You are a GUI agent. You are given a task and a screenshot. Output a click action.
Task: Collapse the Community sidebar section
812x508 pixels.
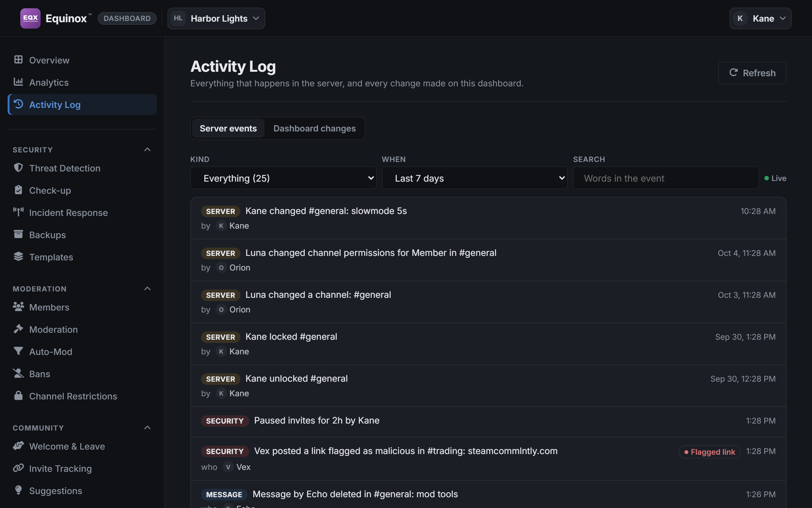(147, 428)
